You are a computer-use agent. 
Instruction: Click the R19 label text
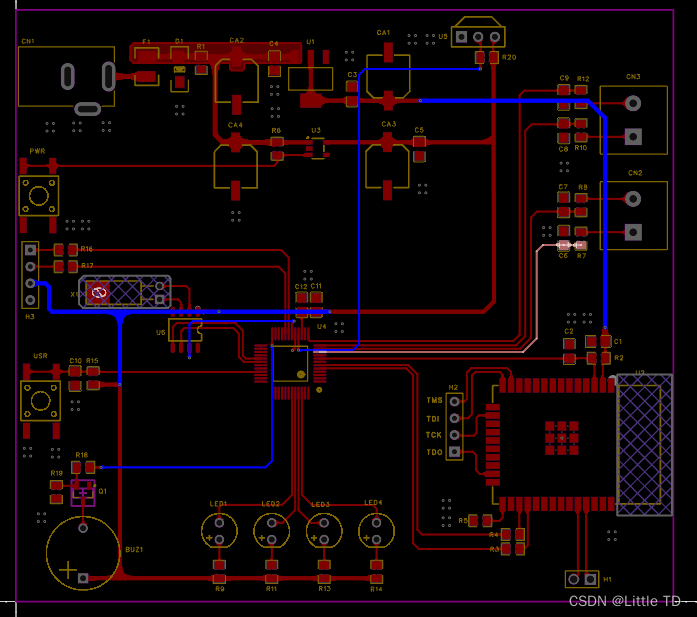[x=56, y=473]
